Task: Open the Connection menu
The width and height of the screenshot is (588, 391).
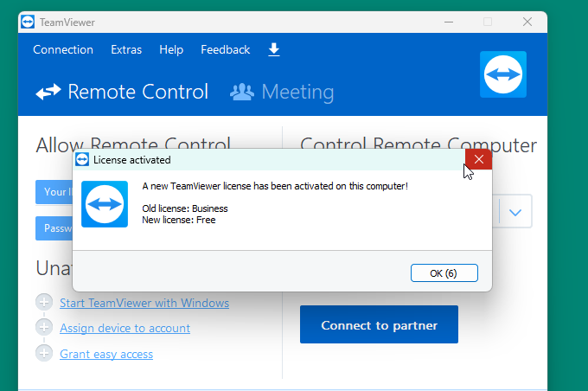Action: click(x=63, y=49)
